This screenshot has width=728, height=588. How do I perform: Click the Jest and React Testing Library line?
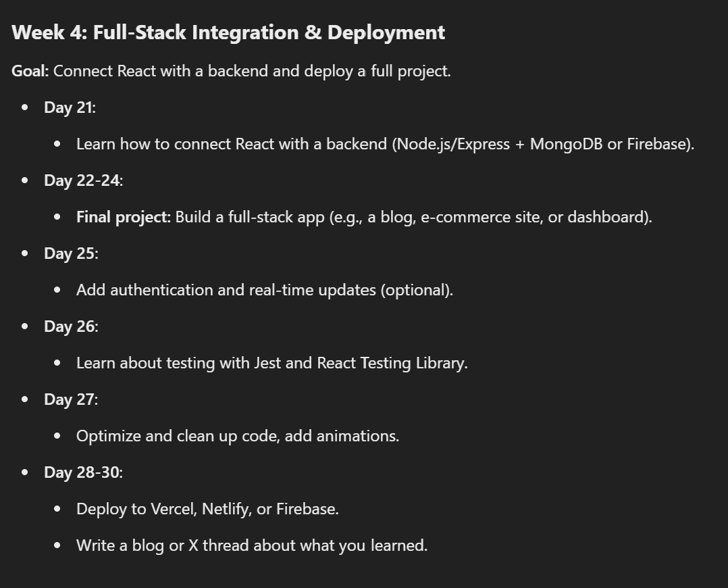(x=271, y=363)
